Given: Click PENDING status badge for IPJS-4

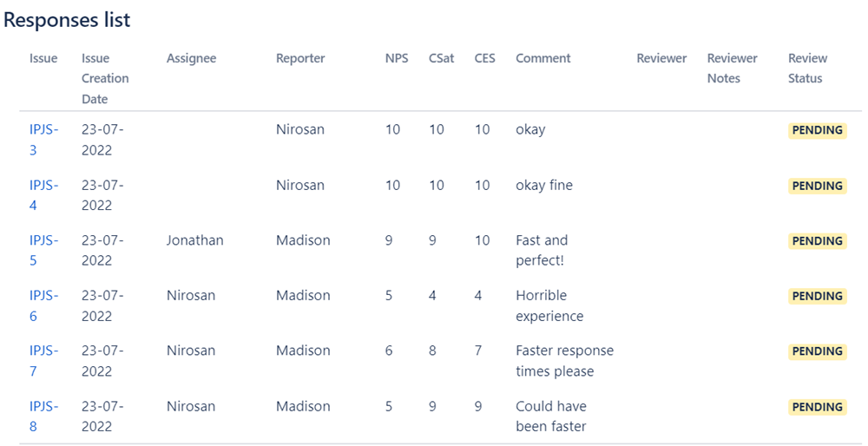Looking at the screenshot, I should coord(817,186).
